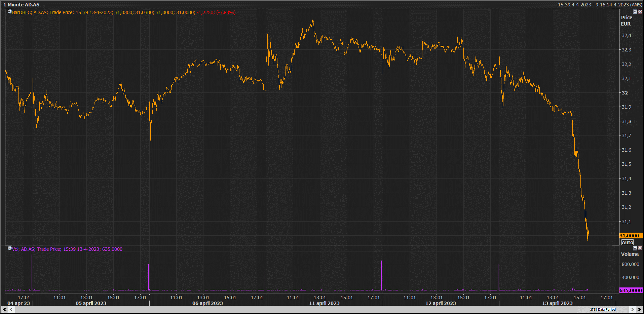The image size is (644, 314).
Task: Click the Price EUR axis label
Action: (x=626, y=21)
